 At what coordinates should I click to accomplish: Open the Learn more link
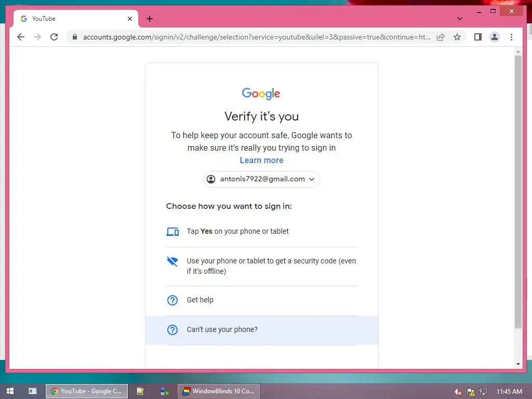262,160
